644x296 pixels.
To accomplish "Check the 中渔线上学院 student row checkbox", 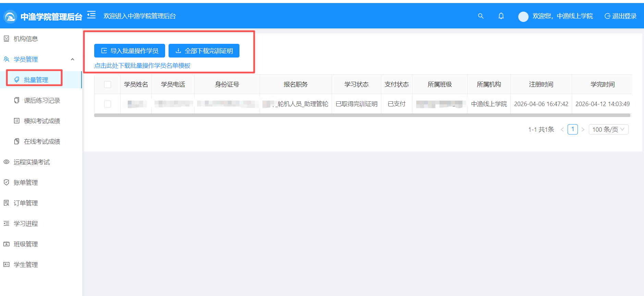I will tap(108, 104).
